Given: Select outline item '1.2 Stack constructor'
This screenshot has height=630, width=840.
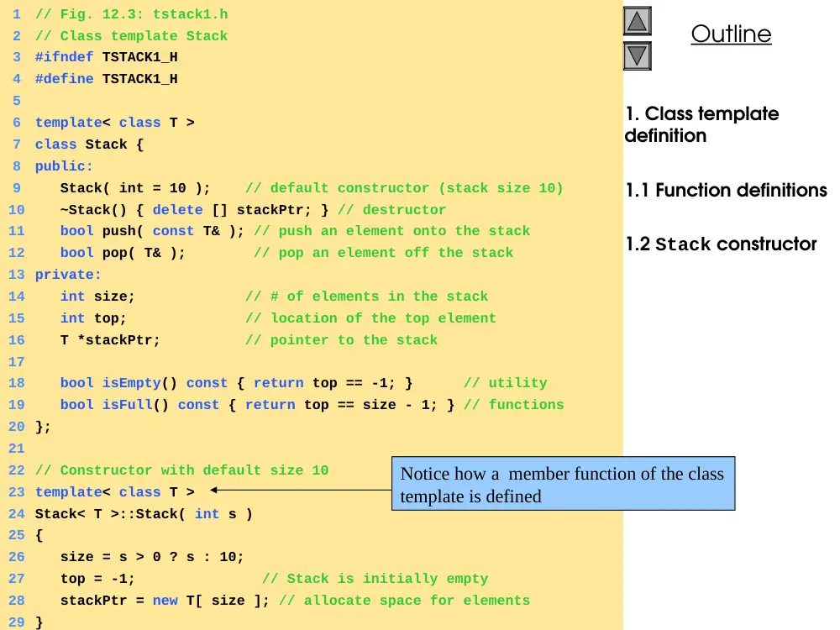Looking at the screenshot, I should pyautogui.click(x=721, y=244).
